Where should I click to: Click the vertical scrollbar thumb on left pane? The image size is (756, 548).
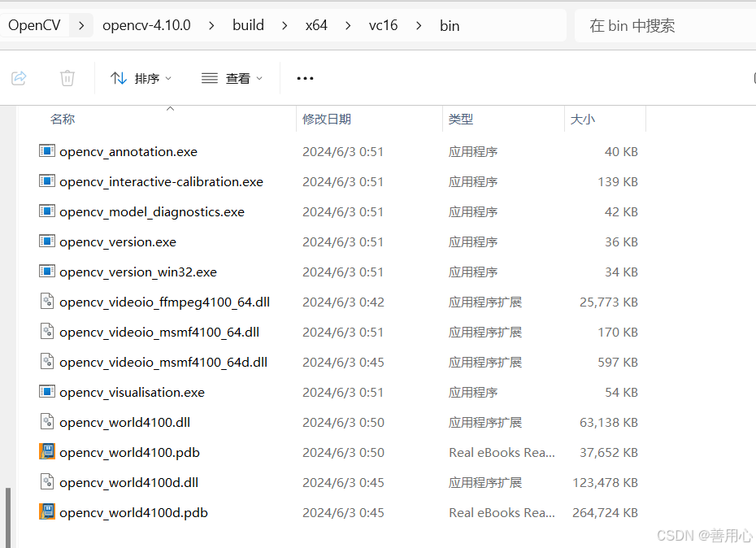click(7, 518)
